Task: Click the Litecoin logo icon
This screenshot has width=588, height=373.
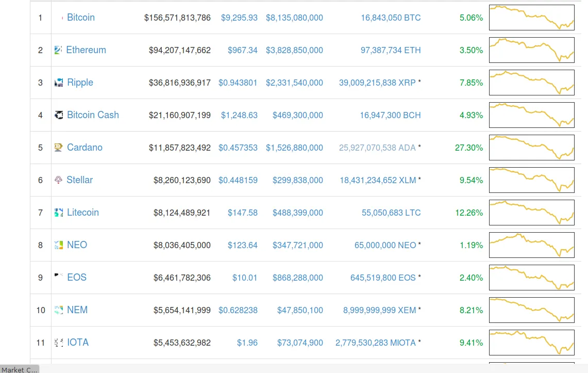Action: (x=59, y=213)
